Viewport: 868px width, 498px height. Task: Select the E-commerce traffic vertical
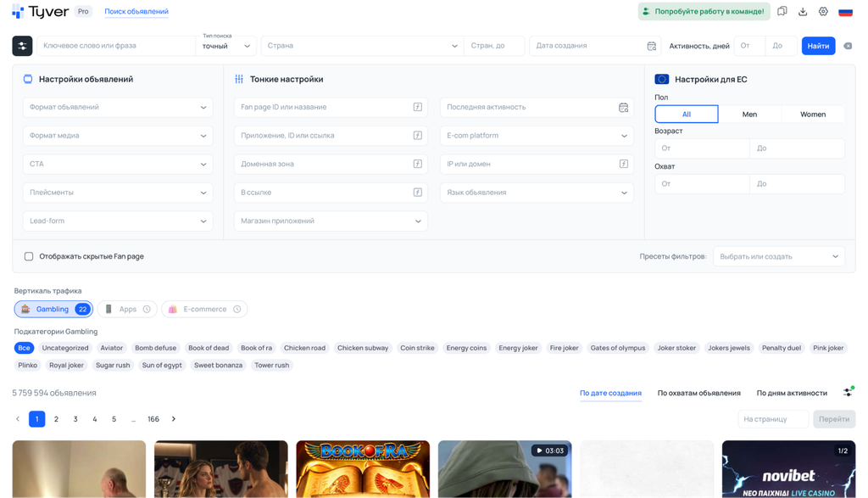204,309
